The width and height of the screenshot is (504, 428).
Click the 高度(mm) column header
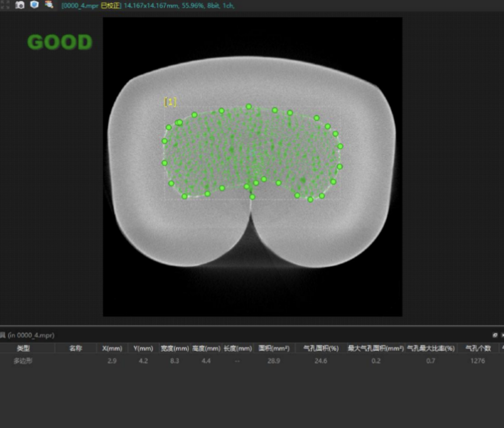(206, 348)
